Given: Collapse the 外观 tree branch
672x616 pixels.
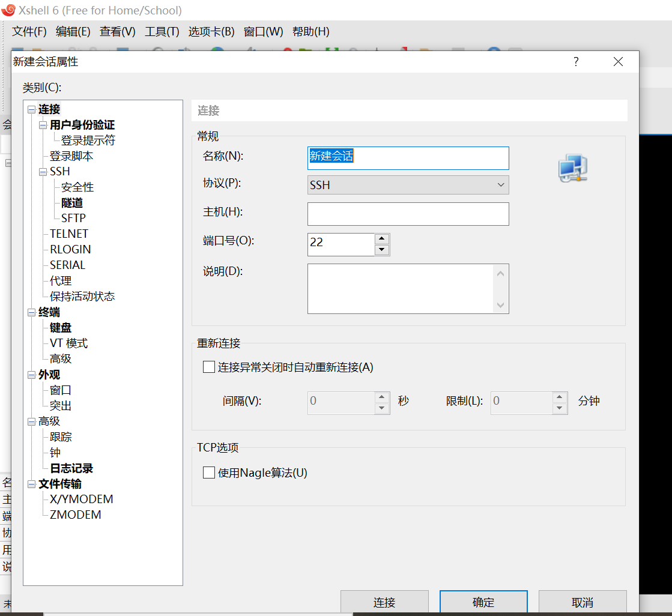Looking at the screenshot, I should click(31, 374).
